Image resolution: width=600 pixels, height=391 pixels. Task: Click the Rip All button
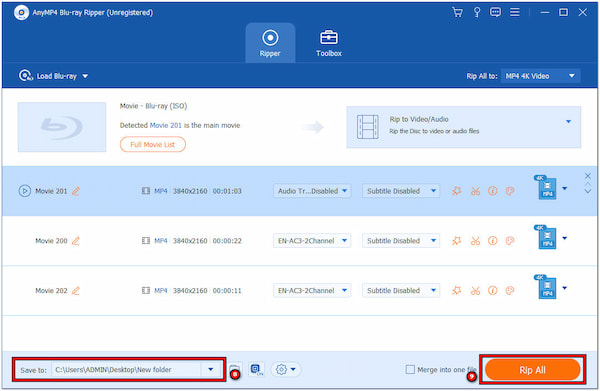[533, 370]
